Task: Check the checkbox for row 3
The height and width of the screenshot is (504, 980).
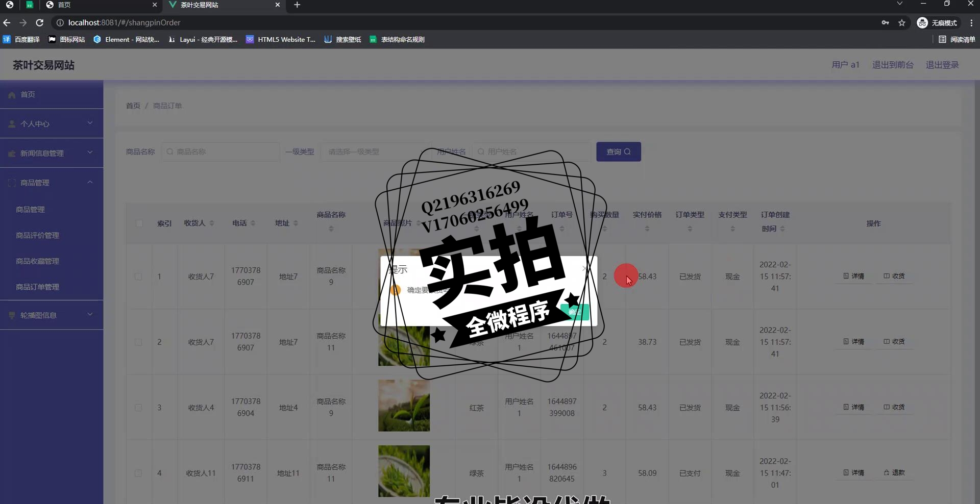Action: point(138,408)
